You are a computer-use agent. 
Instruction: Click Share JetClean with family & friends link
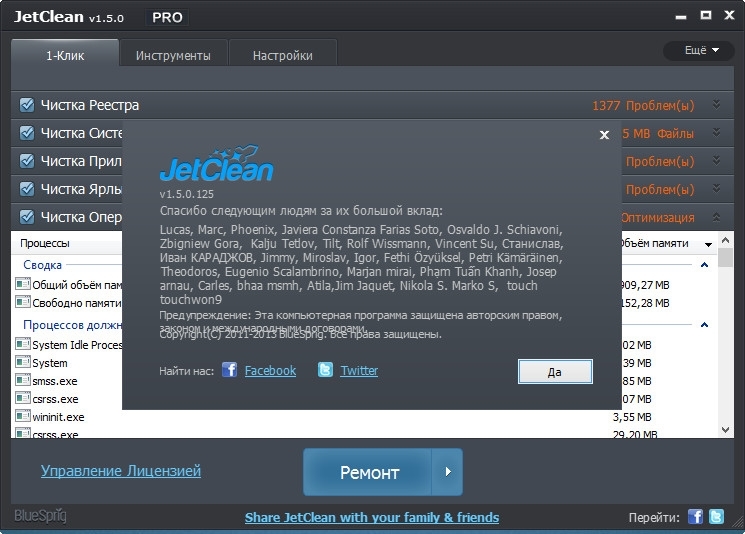click(372, 517)
